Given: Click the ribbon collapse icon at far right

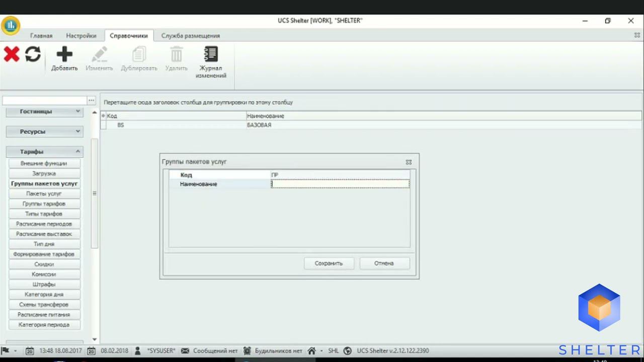Looking at the screenshot, I should [637, 35].
